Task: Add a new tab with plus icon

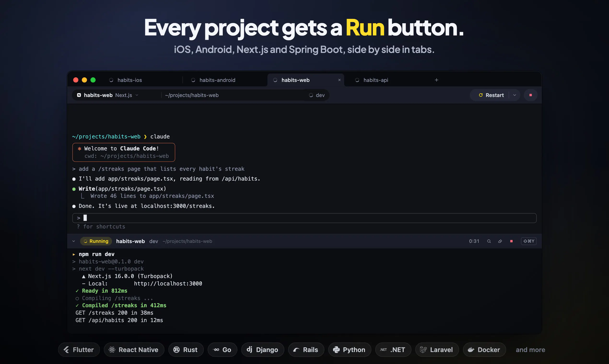Action: [x=436, y=80]
